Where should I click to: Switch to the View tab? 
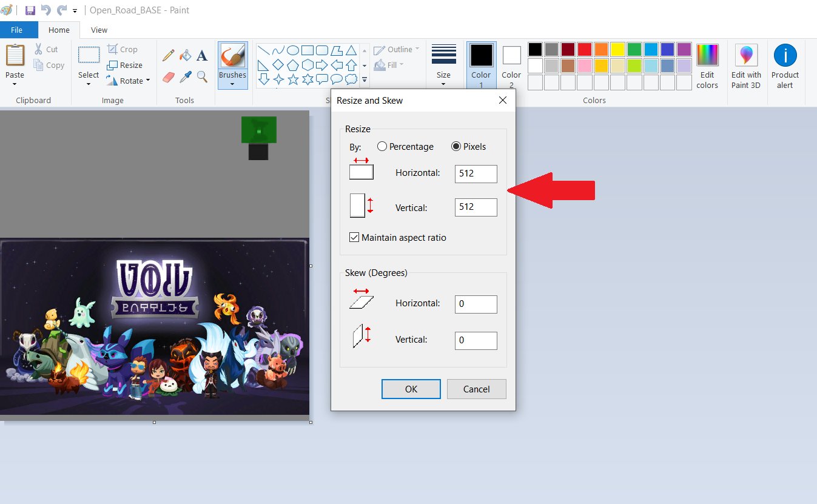[x=99, y=30]
